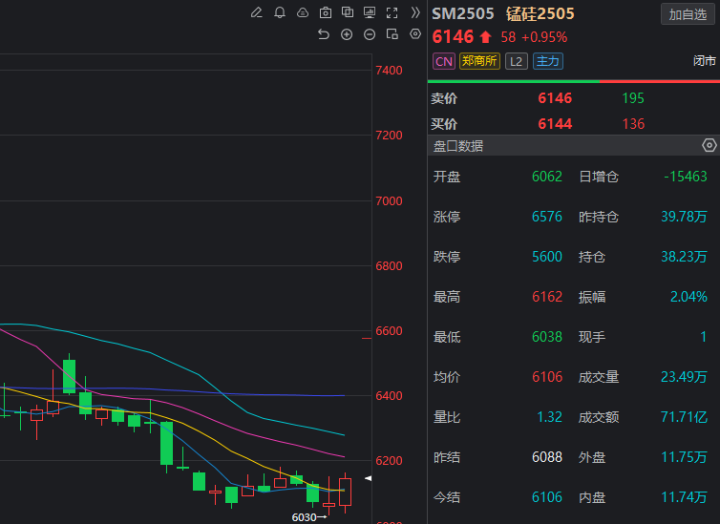Zoom out the chart with minus icon
Viewport: 720px width, 524px height.
(x=370, y=34)
